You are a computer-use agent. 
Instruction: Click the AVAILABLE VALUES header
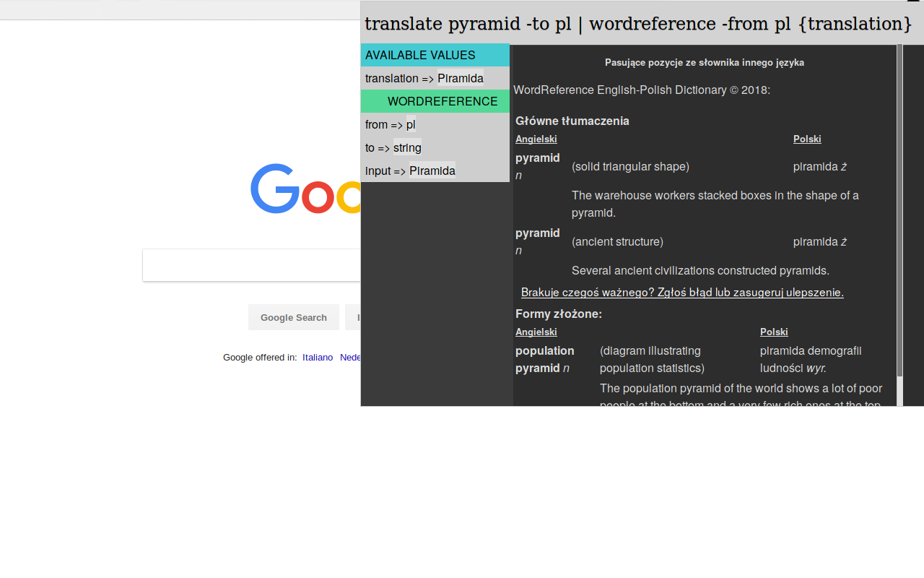(x=420, y=55)
